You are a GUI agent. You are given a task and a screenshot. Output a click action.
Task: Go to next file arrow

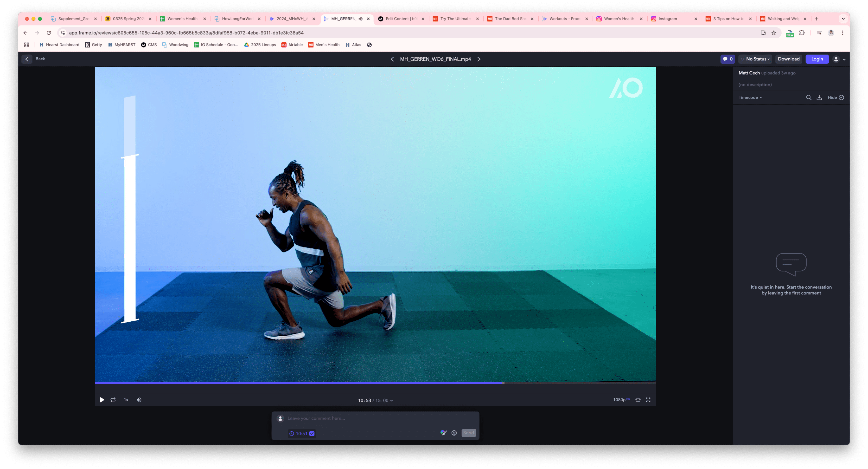[x=479, y=59]
